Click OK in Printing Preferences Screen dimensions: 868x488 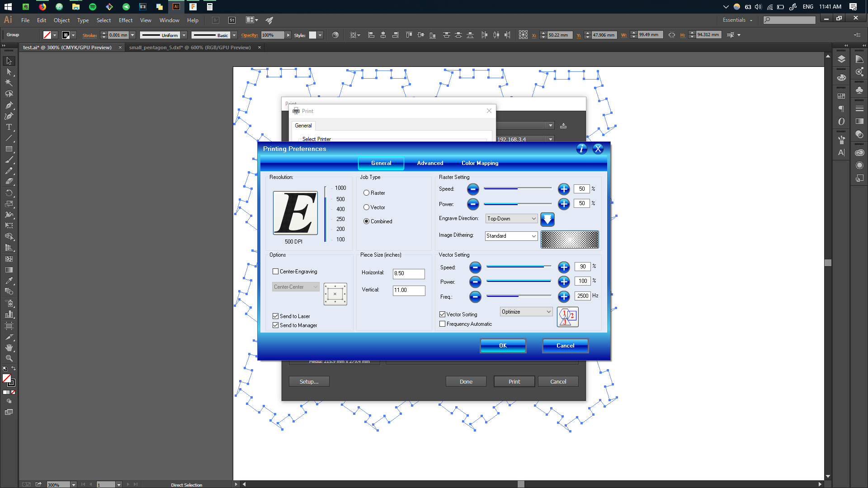(x=503, y=346)
